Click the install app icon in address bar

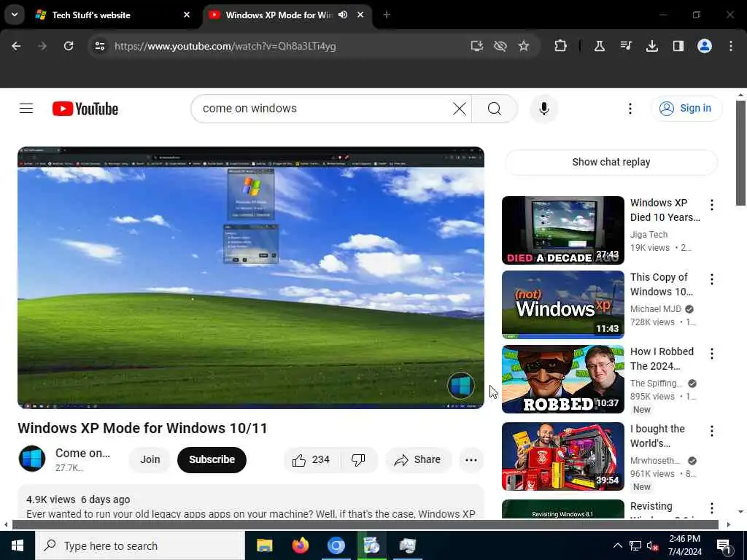tap(477, 46)
